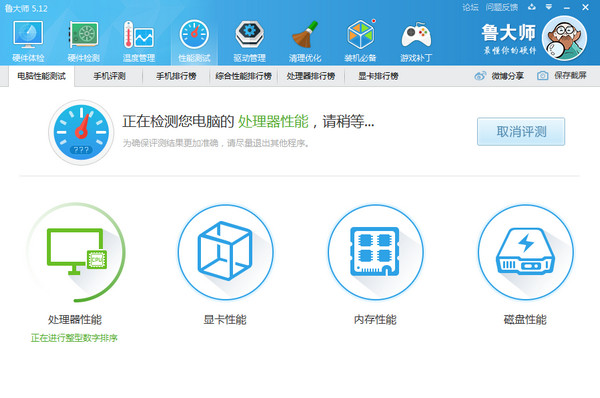The width and height of the screenshot is (600, 398).
Task: Click the 内存性能 label text
Action: (x=375, y=320)
